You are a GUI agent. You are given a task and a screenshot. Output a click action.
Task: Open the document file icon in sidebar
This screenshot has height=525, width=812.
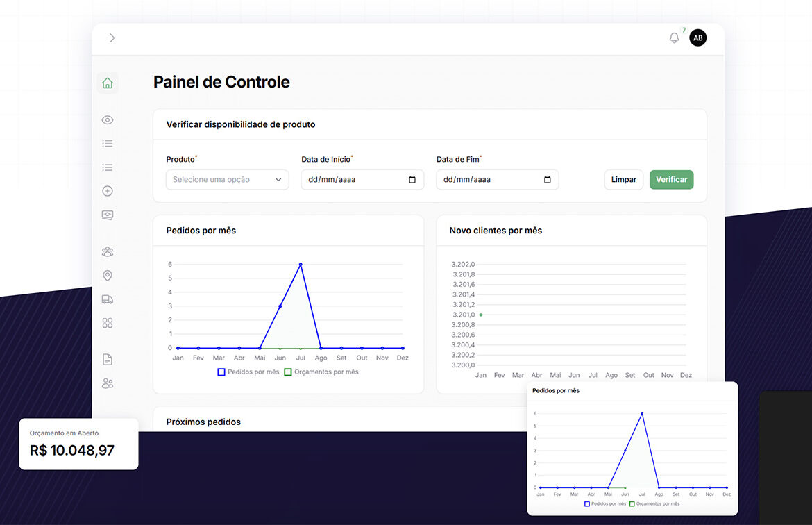pos(108,360)
